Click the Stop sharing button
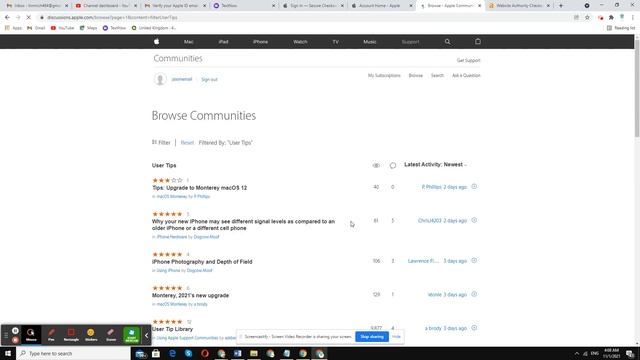 pos(372,337)
